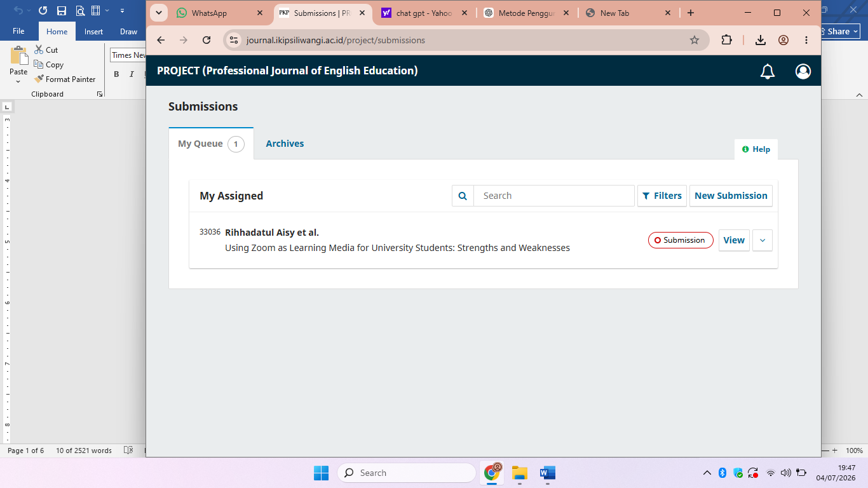The image size is (868, 488).
Task: Open the user profile icon in journal header
Action: point(803,71)
